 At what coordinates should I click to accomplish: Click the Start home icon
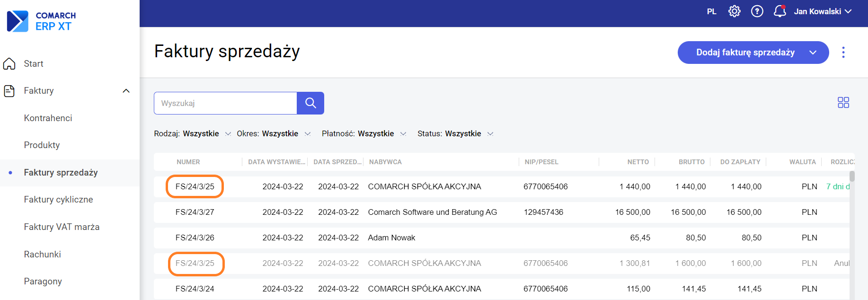9,64
